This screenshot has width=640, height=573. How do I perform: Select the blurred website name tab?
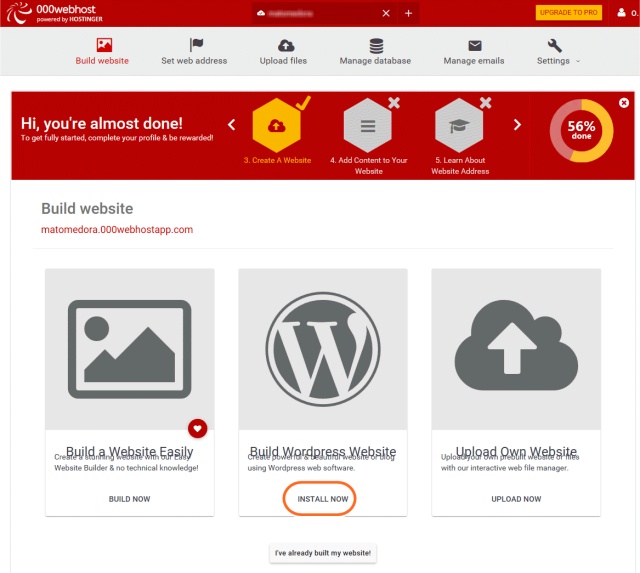point(291,13)
